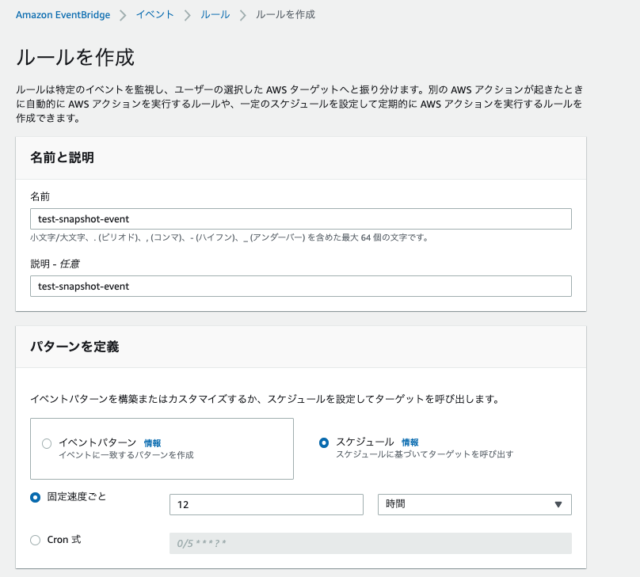Screen dimensions: 640x577
Task: Click the dropdown arrow in 時間 selector
Action: pyautogui.click(x=558, y=505)
